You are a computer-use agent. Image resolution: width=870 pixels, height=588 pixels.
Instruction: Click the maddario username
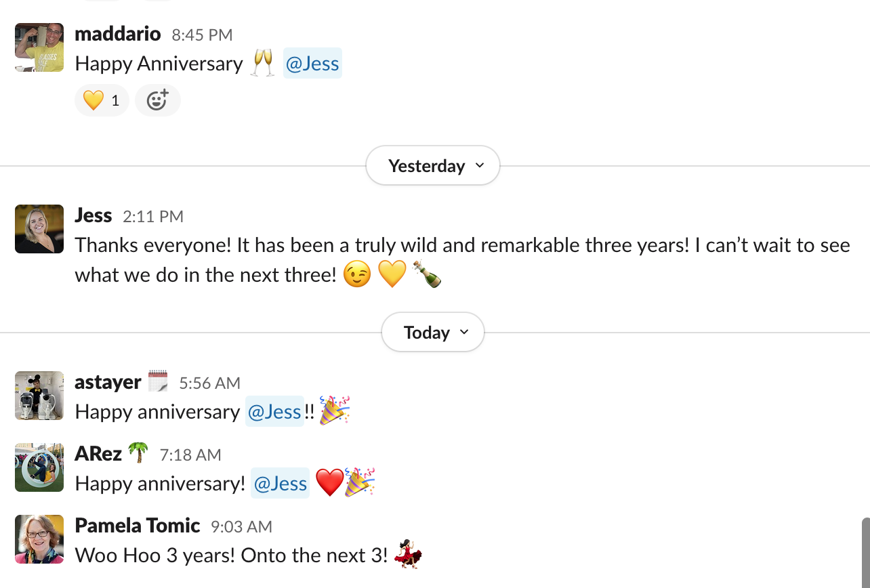pyautogui.click(x=118, y=34)
